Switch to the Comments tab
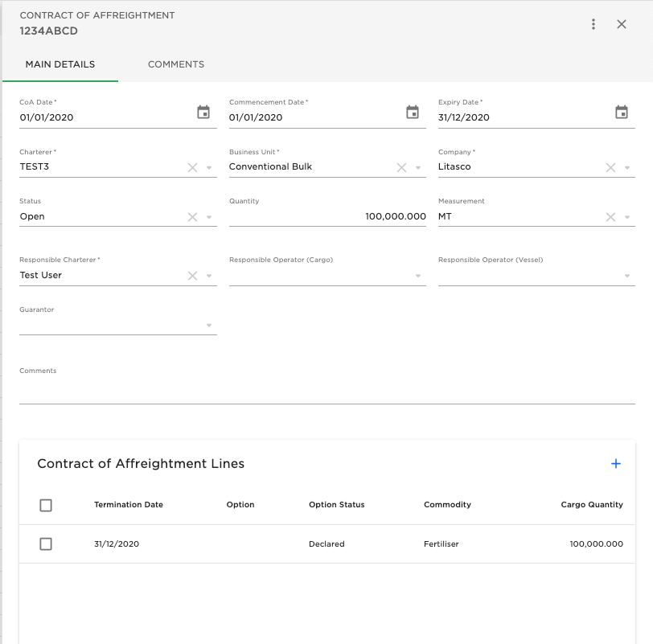Screen dimensions: 653x644 (176, 64)
